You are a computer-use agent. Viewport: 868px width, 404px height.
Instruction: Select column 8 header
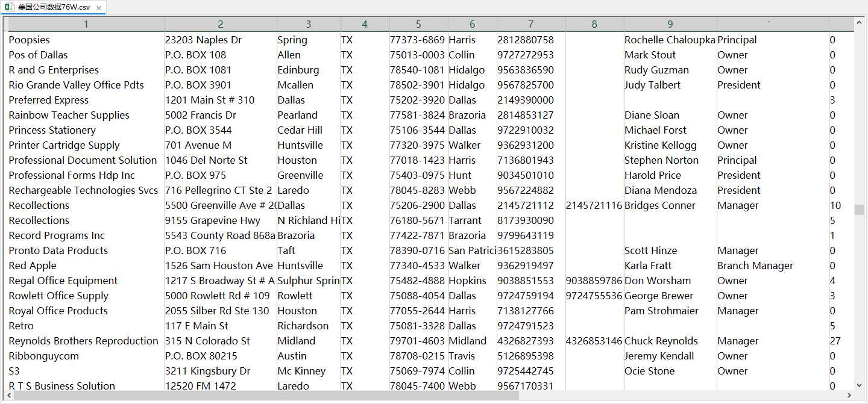click(594, 24)
